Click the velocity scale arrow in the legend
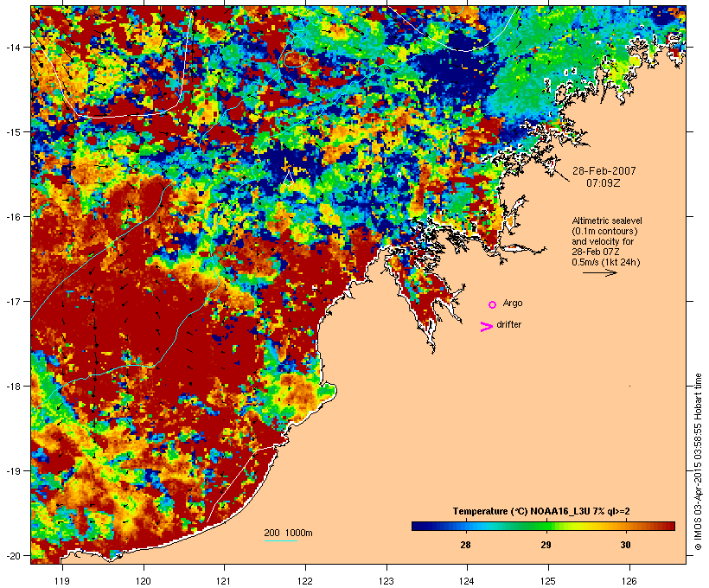Screen dimensions: 709x588 tap(599, 272)
